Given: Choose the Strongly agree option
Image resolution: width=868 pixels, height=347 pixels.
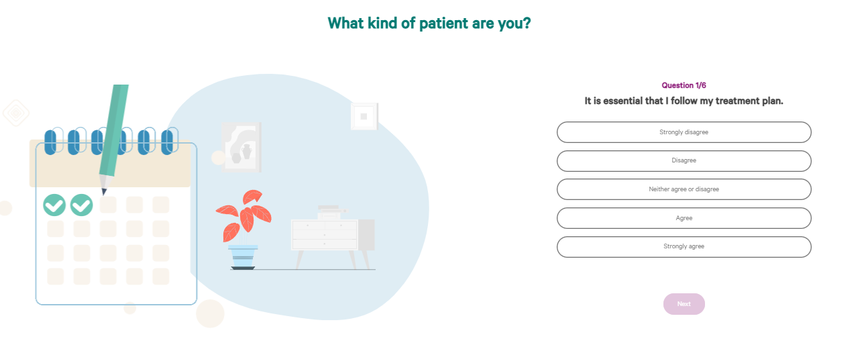Looking at the screenshot, I should point(684,246).
